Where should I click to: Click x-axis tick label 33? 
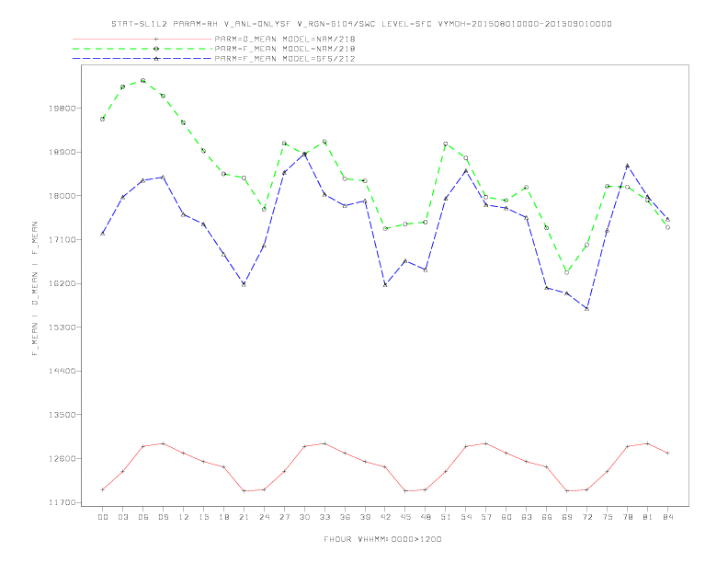pyautogui.click(x=324, y=517)
